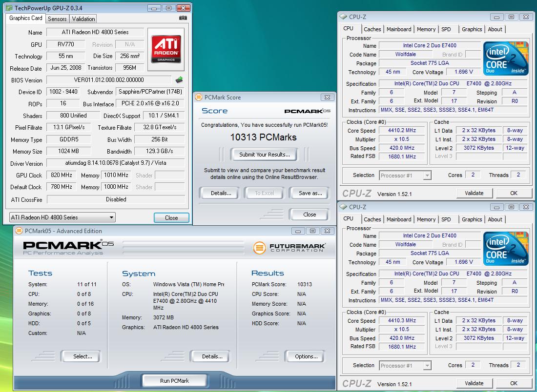Open the About tab in upper CPU-Z

point(495,29)
